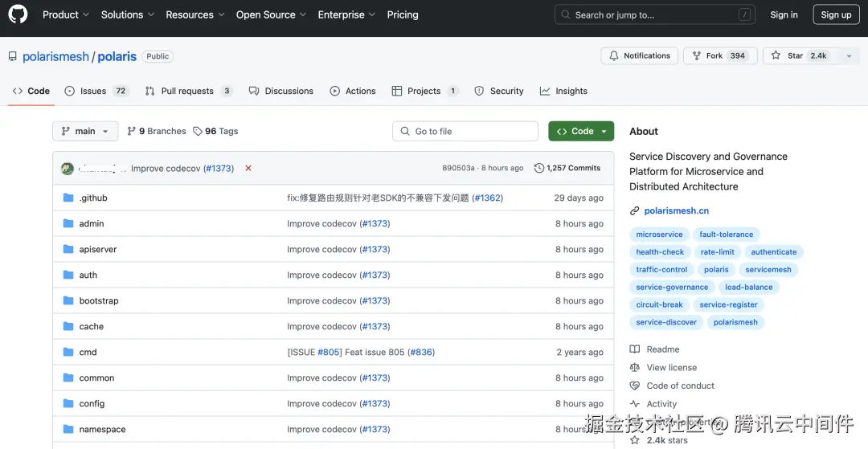
Task: Open commit hash 890503a
Action: [458, 168]
